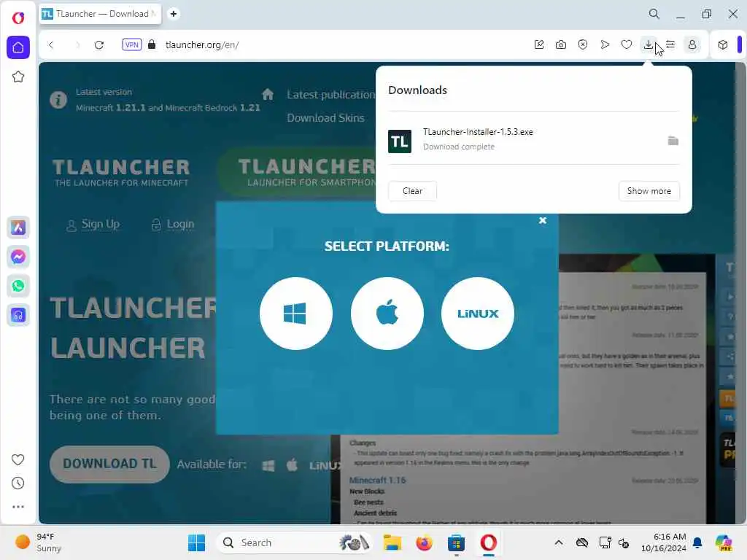This screenshot has width=747, height=560.
Task: Toggle the Downloads toolbar button
Action: [x=649, y=44]
